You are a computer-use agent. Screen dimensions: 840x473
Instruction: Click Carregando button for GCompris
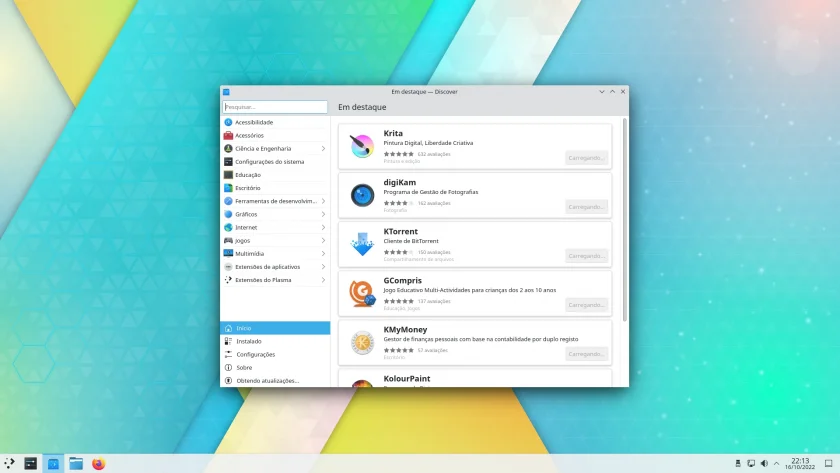click(586, 305)
